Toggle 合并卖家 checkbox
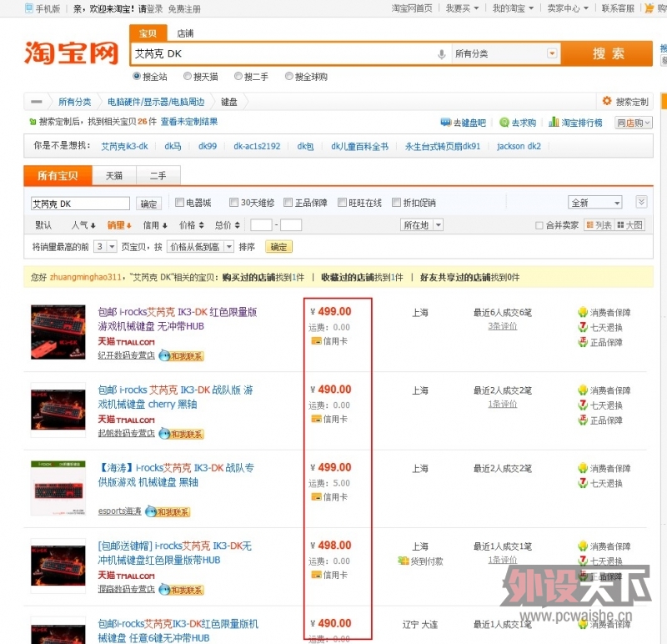The height and width of the screenshot is (644, 667). click(x=539, y=225)
